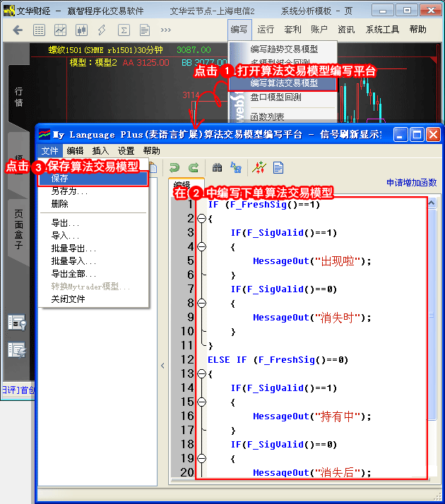Collapse left panel with splitter arrow
The width and height of the screenshot is (445, 504).
pyautogui.click(x=162, y=365)
